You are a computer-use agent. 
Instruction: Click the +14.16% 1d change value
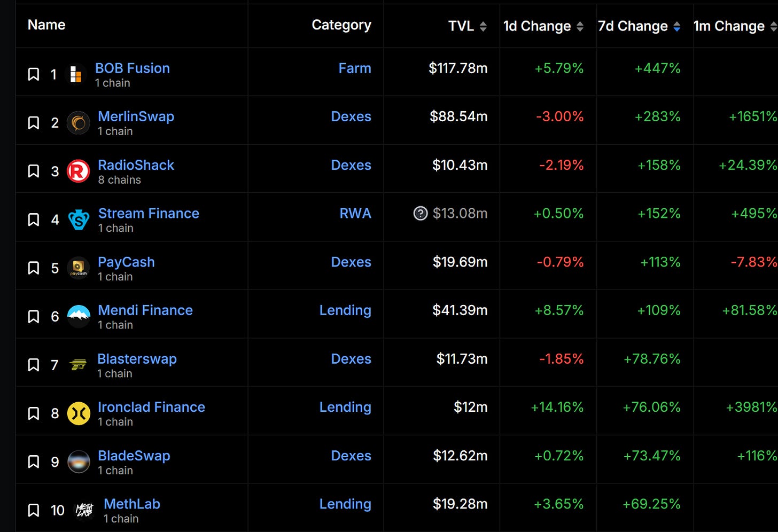click(x=557, y=407)
